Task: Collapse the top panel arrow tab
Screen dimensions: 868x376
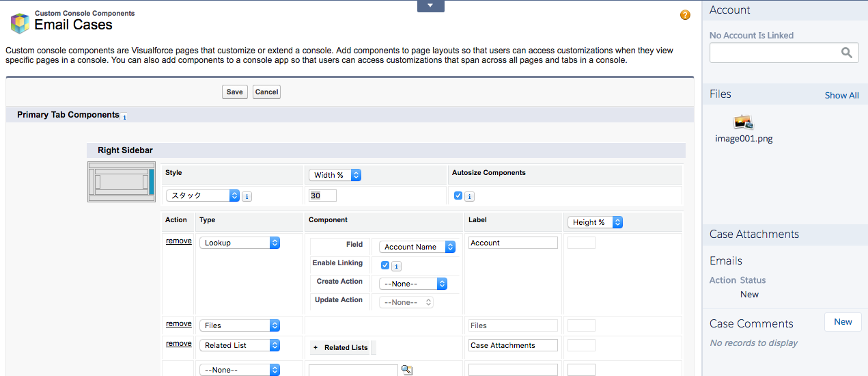Action: tap(430, 6)
